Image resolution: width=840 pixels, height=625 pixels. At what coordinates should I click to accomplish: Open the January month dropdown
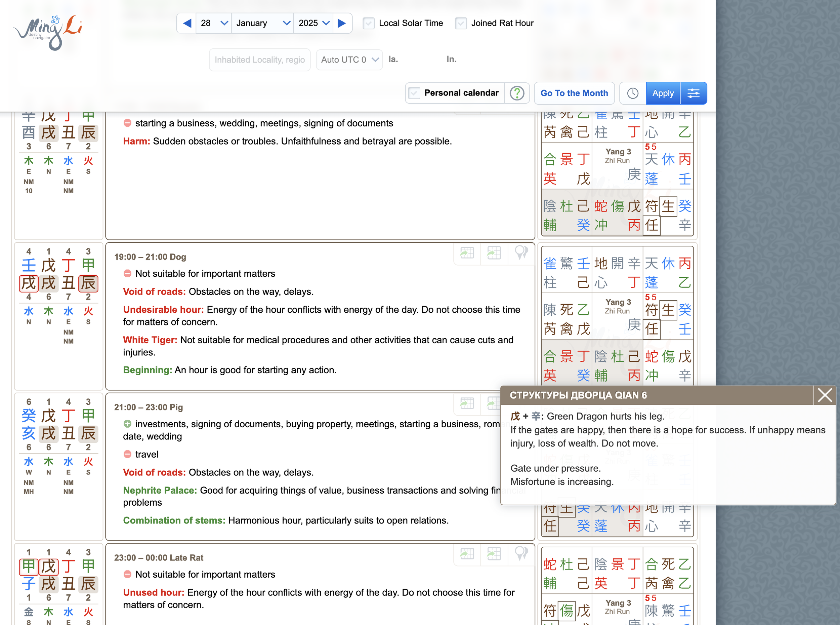point(262,23)
